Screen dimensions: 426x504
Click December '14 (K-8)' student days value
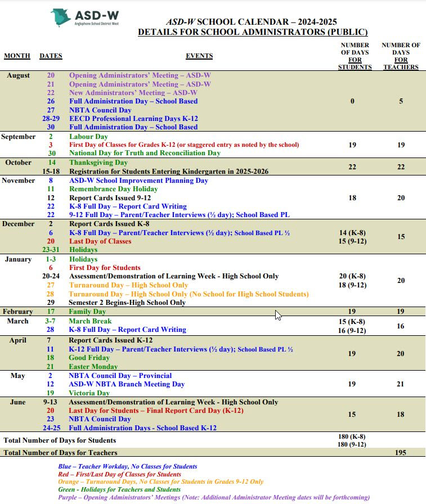pos(352,232)
